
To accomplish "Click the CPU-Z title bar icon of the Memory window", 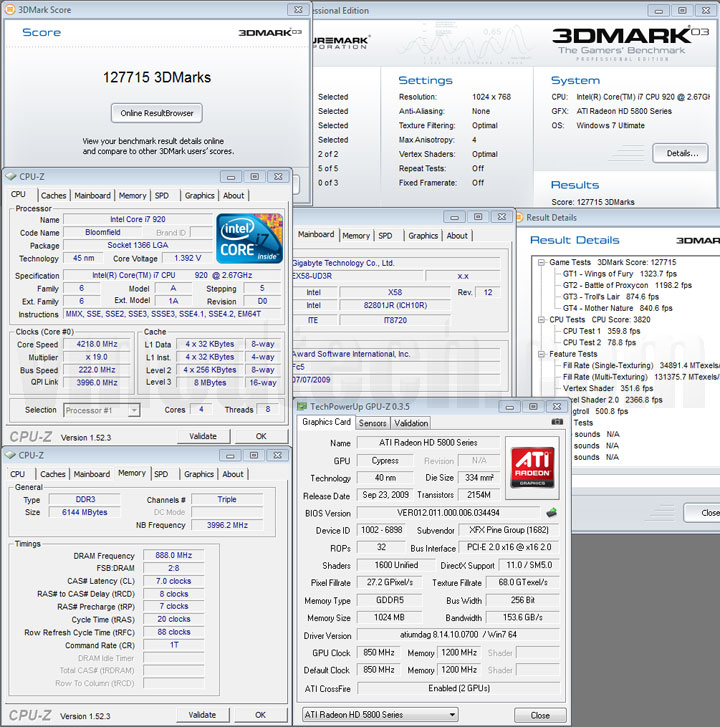I will pyautogui.click(x=10, y=455).
